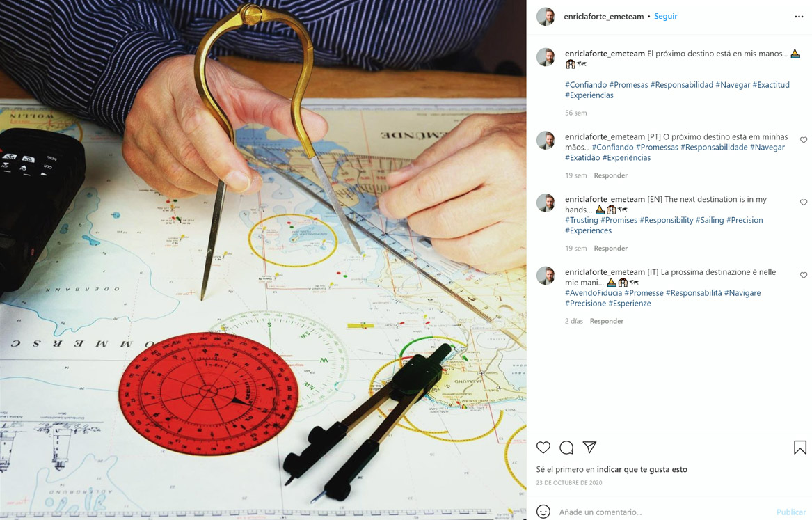The height and width of the screenshot is (520, 812).
Task: Open the emoji picker smiley icon
Action: pos(543,512)
